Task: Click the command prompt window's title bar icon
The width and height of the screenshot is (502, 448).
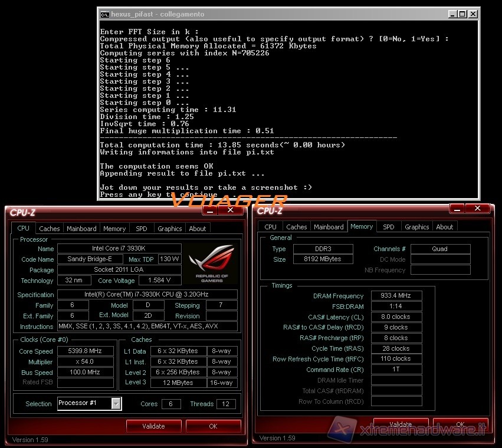Action: pyautogui.click(x=104, y=14)
